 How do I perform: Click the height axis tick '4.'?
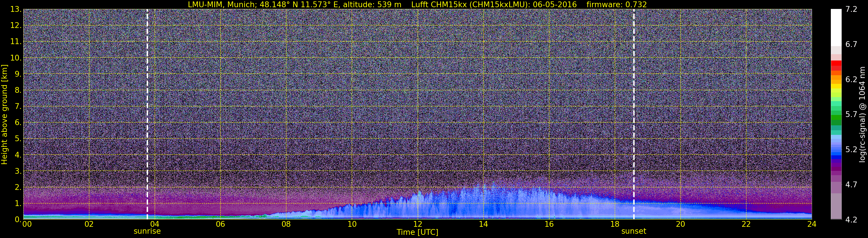(18, 155)
